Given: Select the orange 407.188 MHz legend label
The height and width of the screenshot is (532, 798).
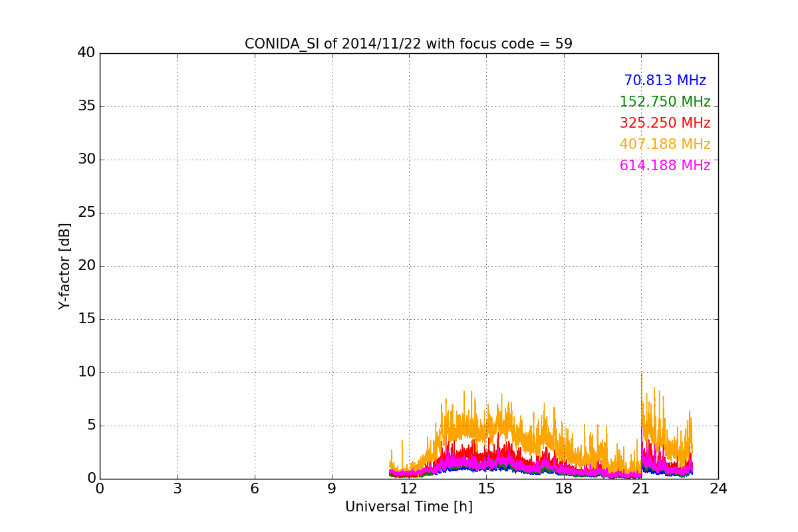Looking at the screenshot, I should click(x=665, y=144).
